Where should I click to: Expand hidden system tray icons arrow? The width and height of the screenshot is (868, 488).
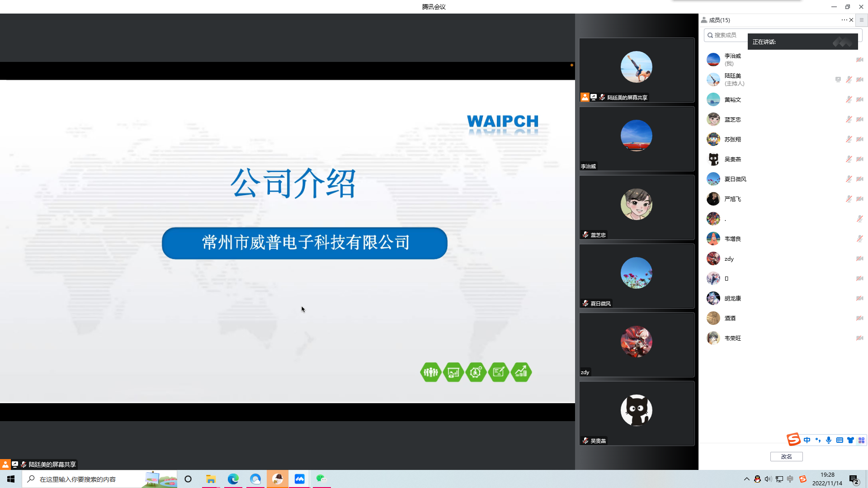tap(746, 479)
